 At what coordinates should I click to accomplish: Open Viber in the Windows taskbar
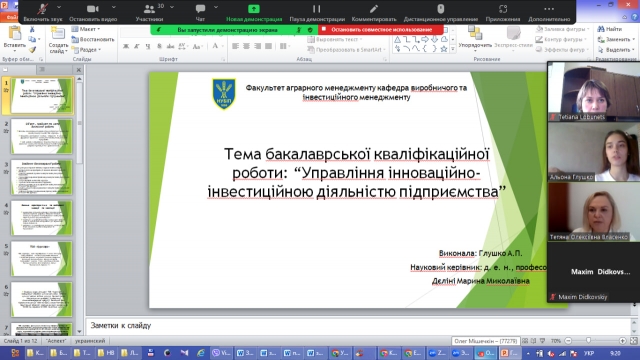coord(221,353)
